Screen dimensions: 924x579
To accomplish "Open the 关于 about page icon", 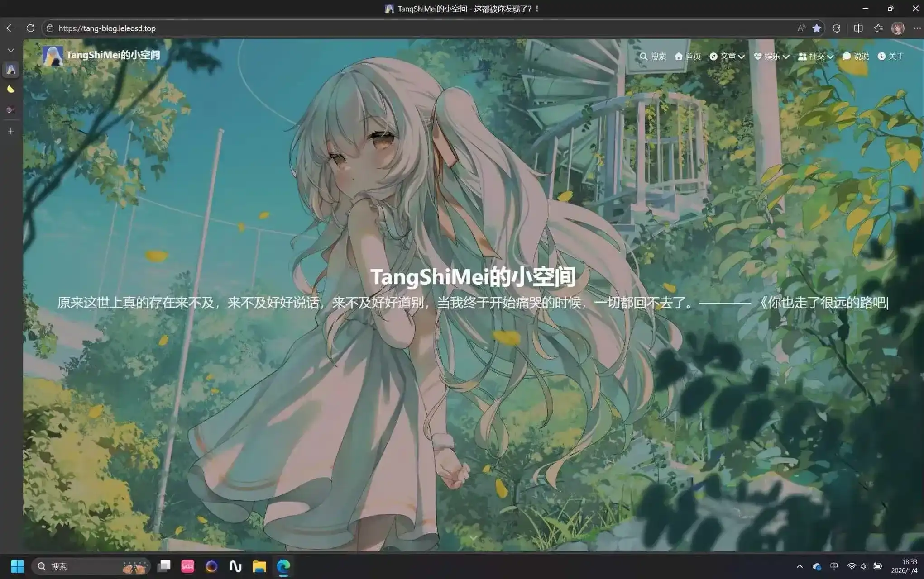I will 881,57.
